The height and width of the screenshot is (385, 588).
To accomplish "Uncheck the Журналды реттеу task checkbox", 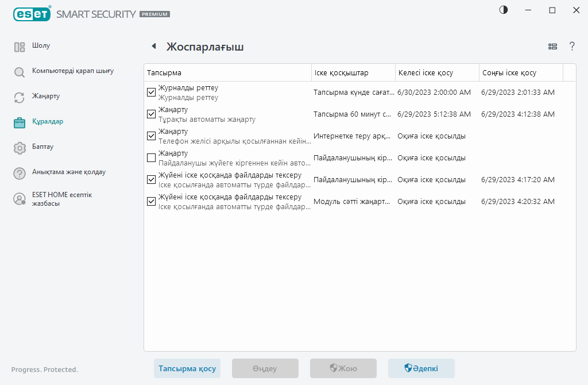I will [x=152, y=92].
